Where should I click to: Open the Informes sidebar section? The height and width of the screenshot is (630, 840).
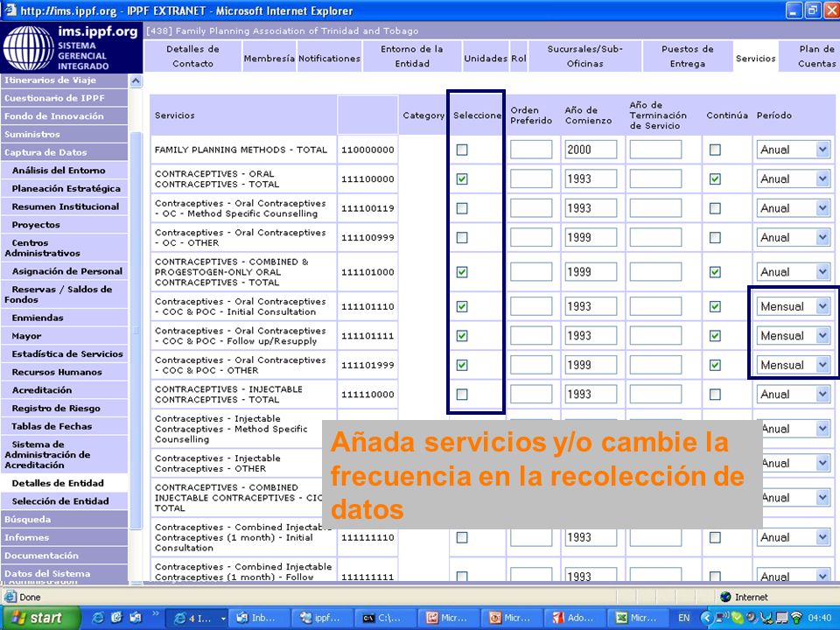click(64, 537)
